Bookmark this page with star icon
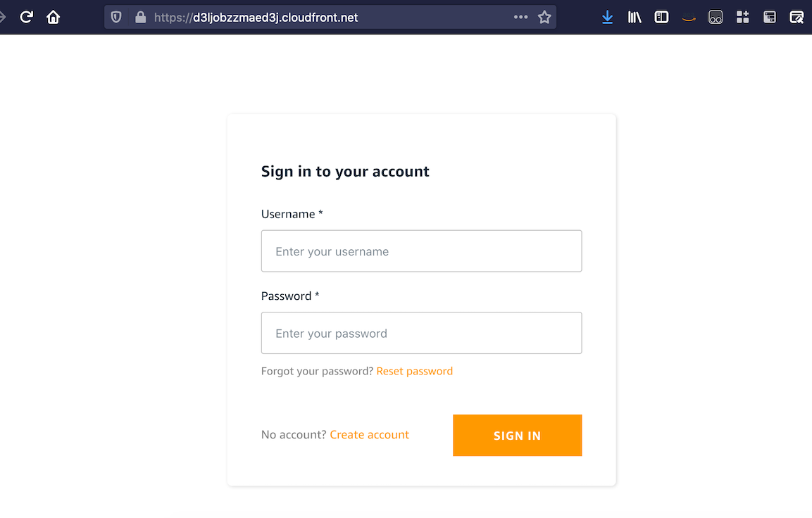Image resolution: width=812 pixels, height=518 pixels. tap(544, 18)
